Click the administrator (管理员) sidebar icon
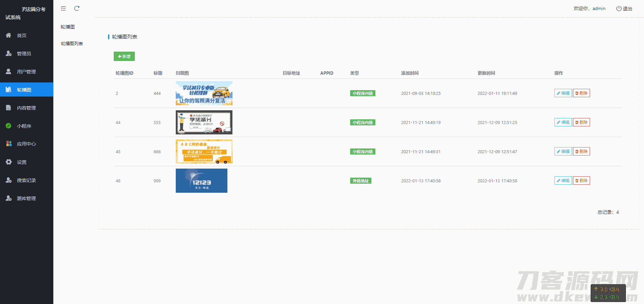Viewport: 644px width, 304px height. [9, 53]
